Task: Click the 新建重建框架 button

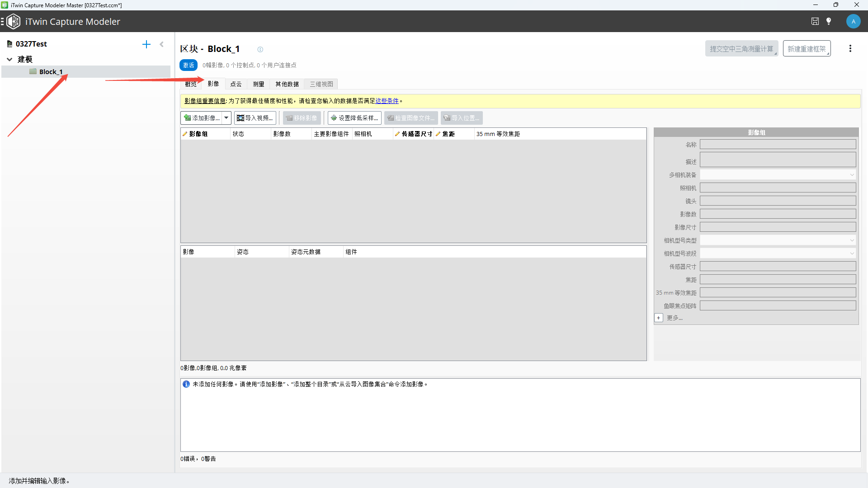Action: click(x=807, y=48)
